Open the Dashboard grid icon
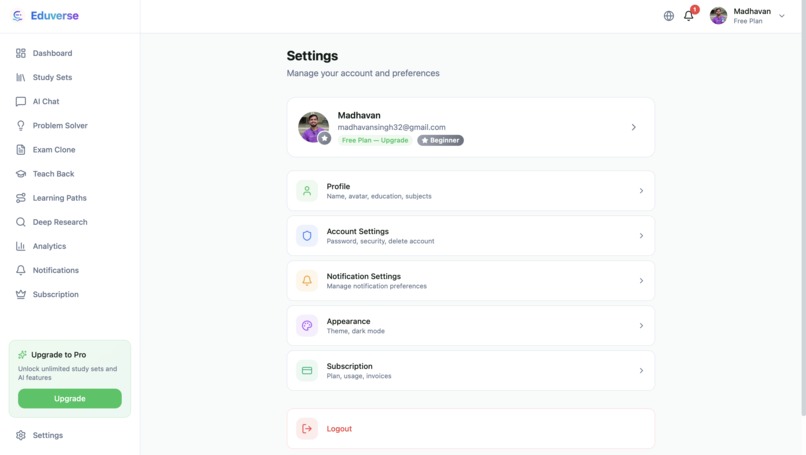806x455 pixels. 21,53
